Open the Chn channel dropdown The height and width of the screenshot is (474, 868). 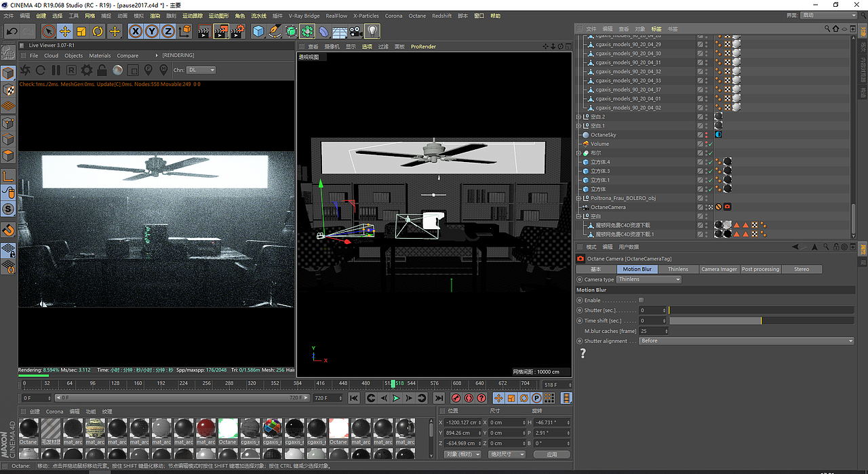(202, 70)
